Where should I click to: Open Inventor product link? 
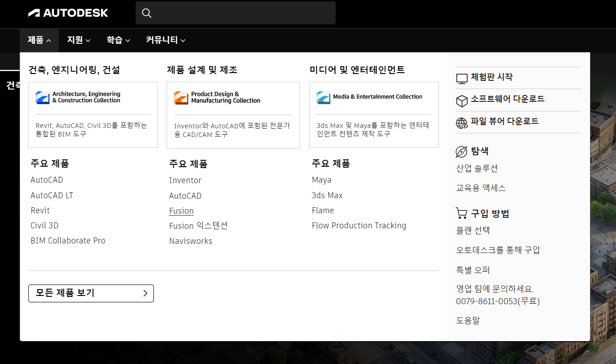(185, 180)
